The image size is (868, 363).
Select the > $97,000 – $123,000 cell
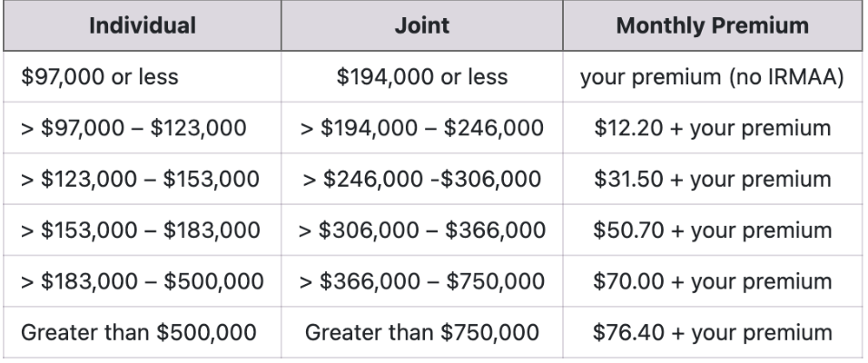tap(143, 128)
